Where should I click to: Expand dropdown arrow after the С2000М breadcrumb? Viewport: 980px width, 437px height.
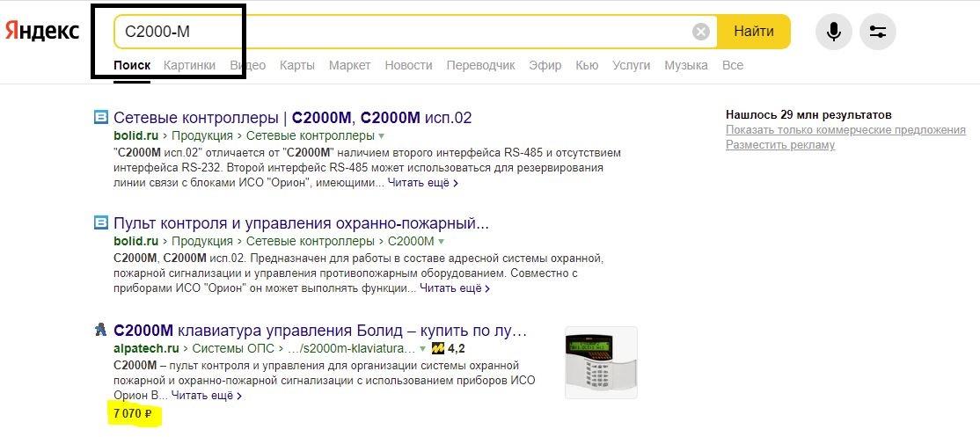[442, 242]
